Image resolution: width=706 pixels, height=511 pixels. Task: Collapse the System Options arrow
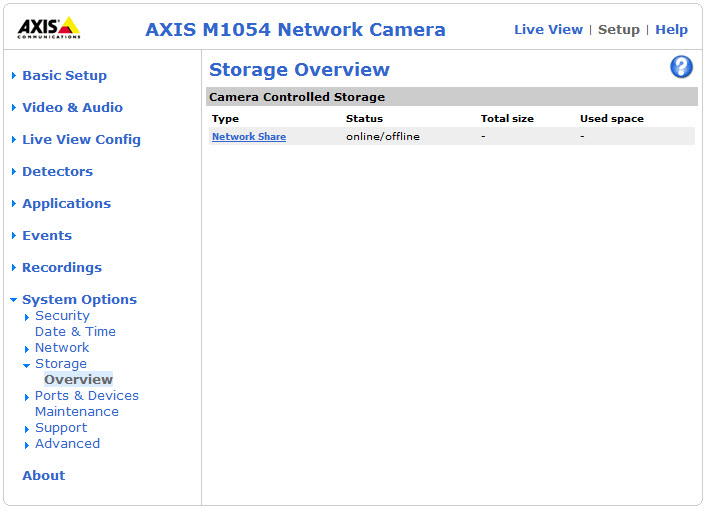click(14, 300)
